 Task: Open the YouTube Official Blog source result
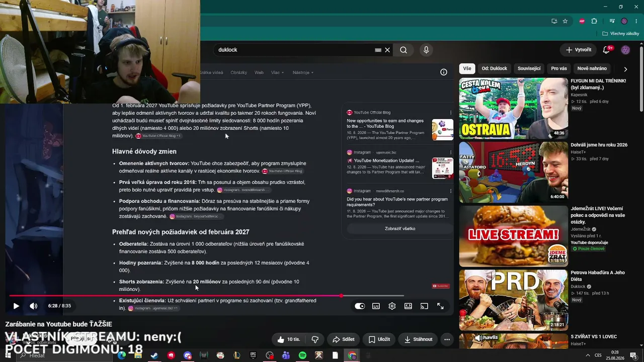[x=386, y=124]
